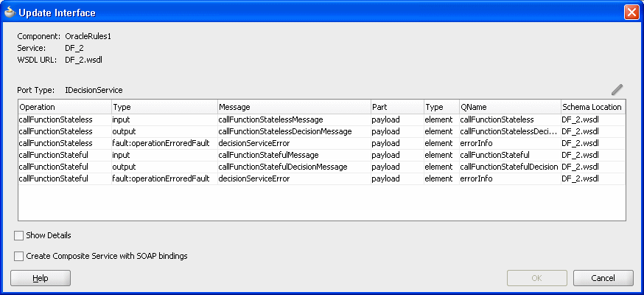Sort by the Operation column header
This screenshot has height=295, width=644.
tap(65, 107)
